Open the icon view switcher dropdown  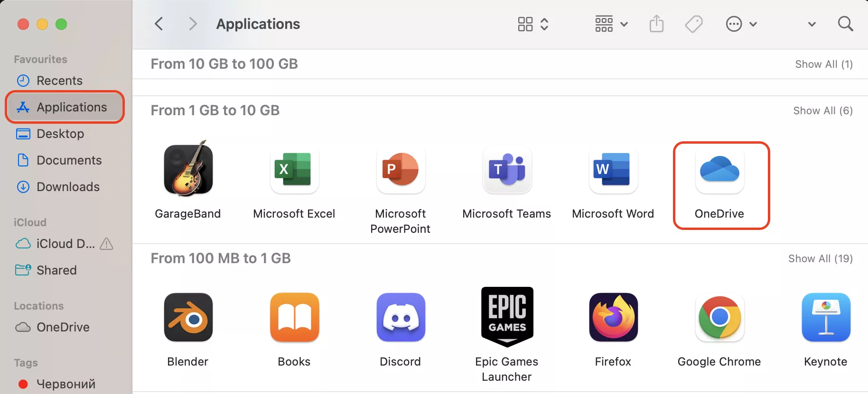pyautogui.click(x=533, y=24)
